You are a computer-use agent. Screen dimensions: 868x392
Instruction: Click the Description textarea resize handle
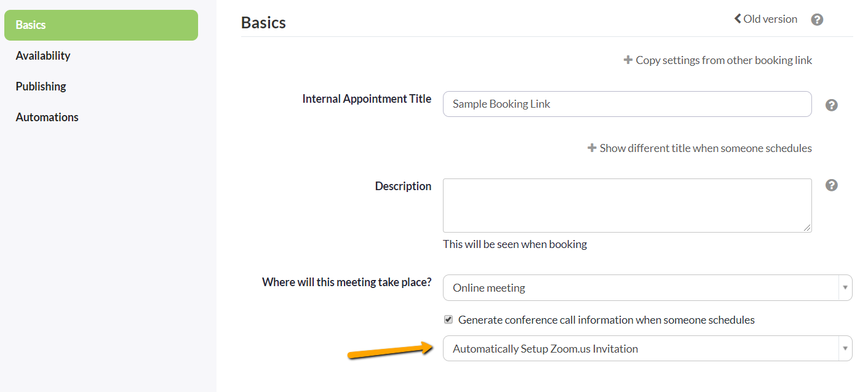(807, 228)
